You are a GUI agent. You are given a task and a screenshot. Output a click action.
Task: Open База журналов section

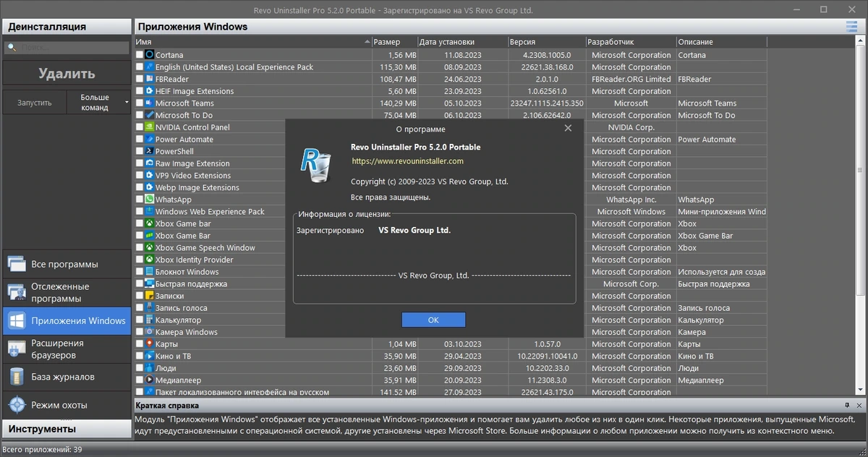pyautogui.click(x=66, y=377)
